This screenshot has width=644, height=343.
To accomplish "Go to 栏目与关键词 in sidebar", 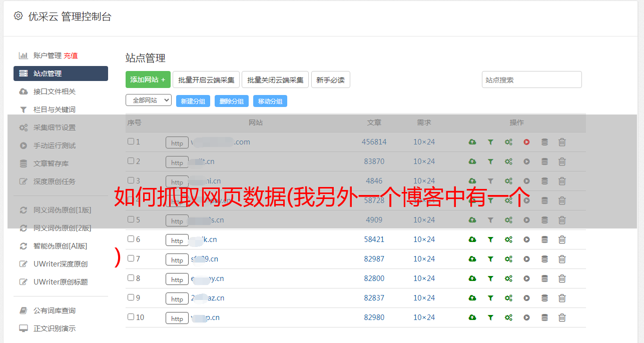I will point(55,109).
